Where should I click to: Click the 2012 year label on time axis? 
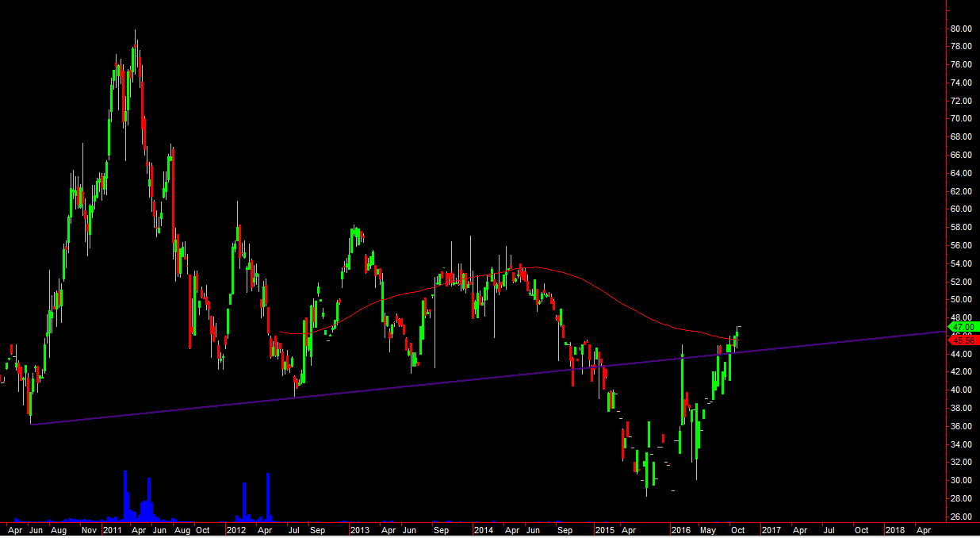point(236,530)
